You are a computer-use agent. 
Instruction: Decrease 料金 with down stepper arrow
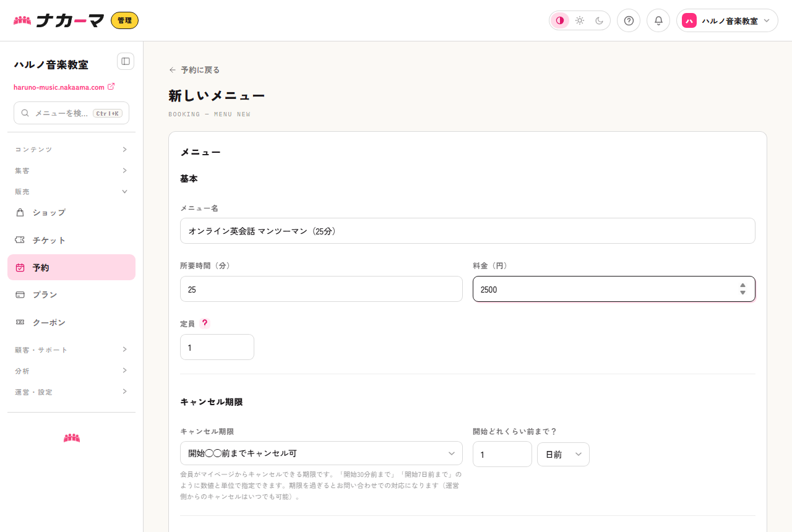[x=742, y=293]
